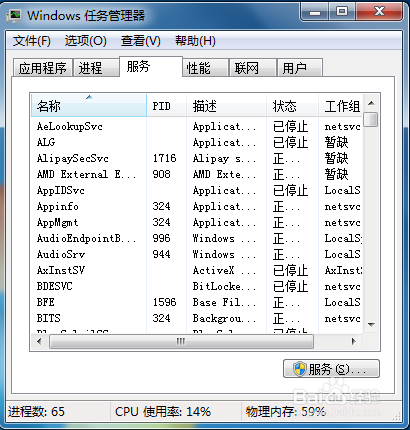Click PID value 944
The width and height of the screenshot is (410, 430).
pyautogui.click(x=161, y=254)
